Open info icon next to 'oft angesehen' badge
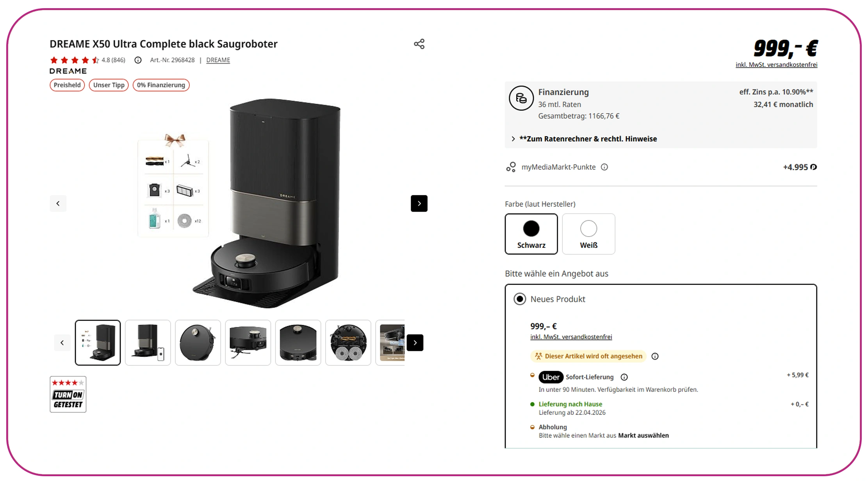 655,356
